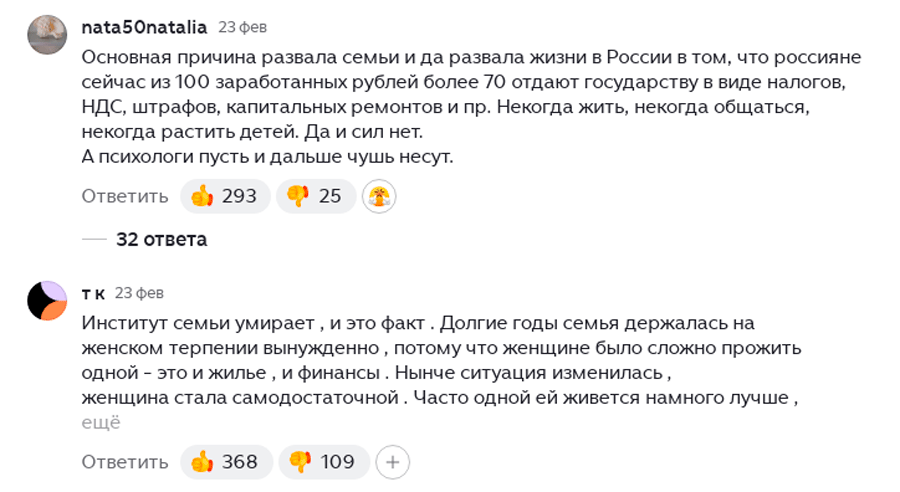Image resolution: width=900 pixels, height=492 pixels.
Task: Click the line starting "Основная причина развала семьи"
Action: click(470, 57)
